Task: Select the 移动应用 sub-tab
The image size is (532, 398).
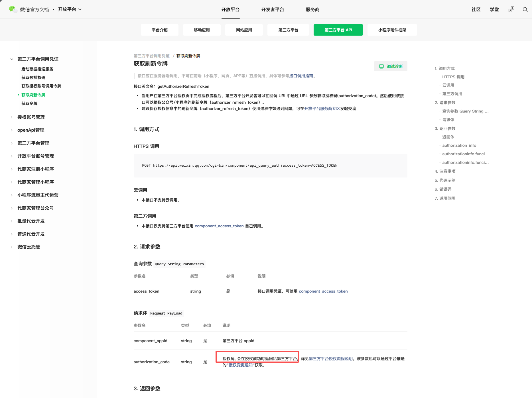Action: pyautogui.click(x=202, y=30)
